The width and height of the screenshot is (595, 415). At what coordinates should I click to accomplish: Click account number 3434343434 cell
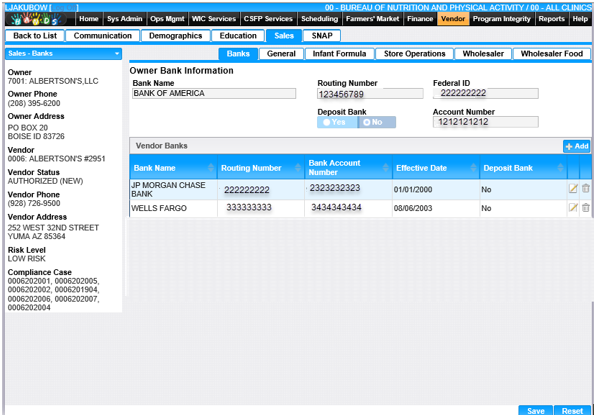click(x=348, y=208)
